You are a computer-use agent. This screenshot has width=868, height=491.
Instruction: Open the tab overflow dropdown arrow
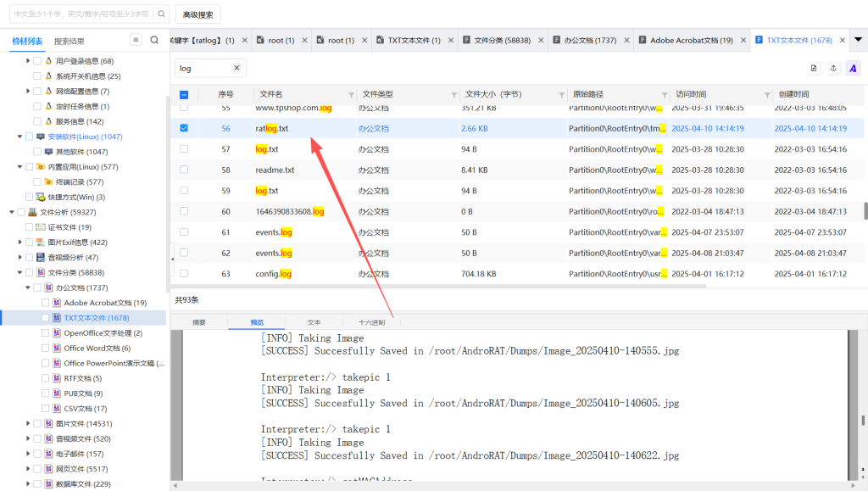pyautogui.click(x=858, y=40)
